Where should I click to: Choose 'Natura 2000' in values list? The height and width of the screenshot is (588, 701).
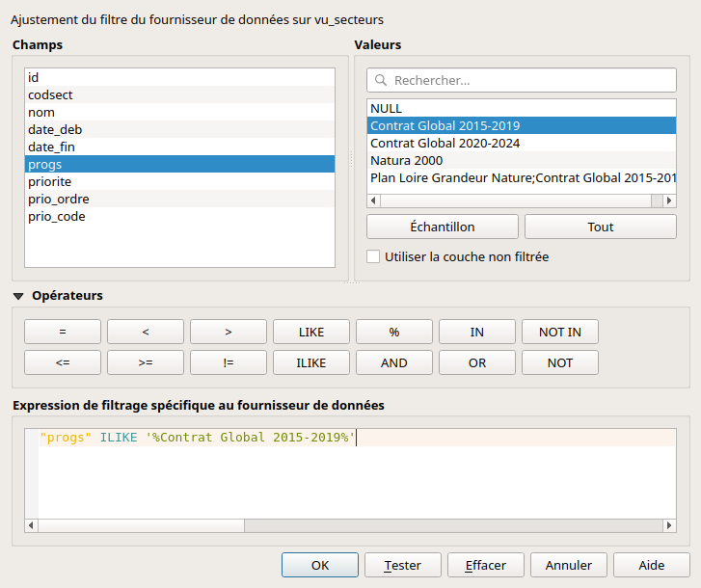[x=521, y=160]
